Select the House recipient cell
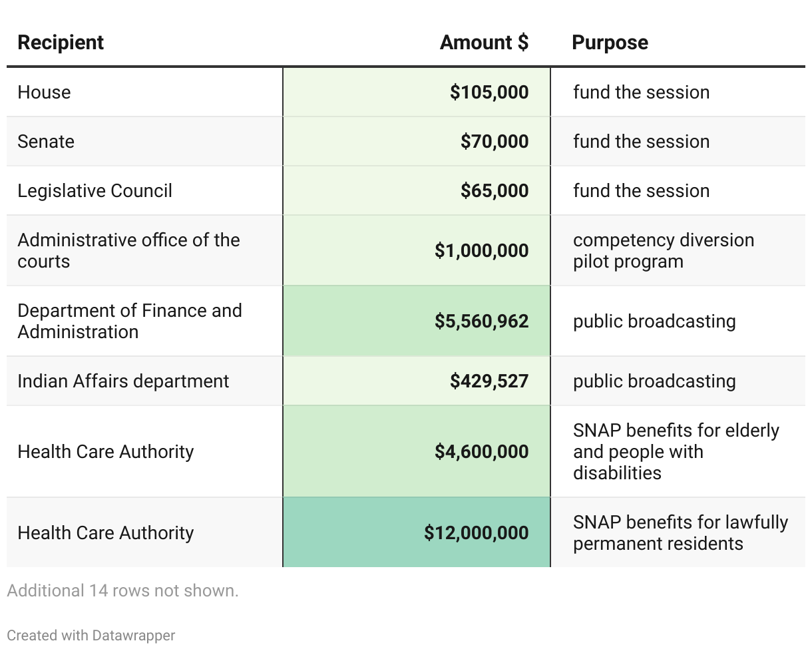The height and width of the screenshot is (651, 812). coord(44,92)
